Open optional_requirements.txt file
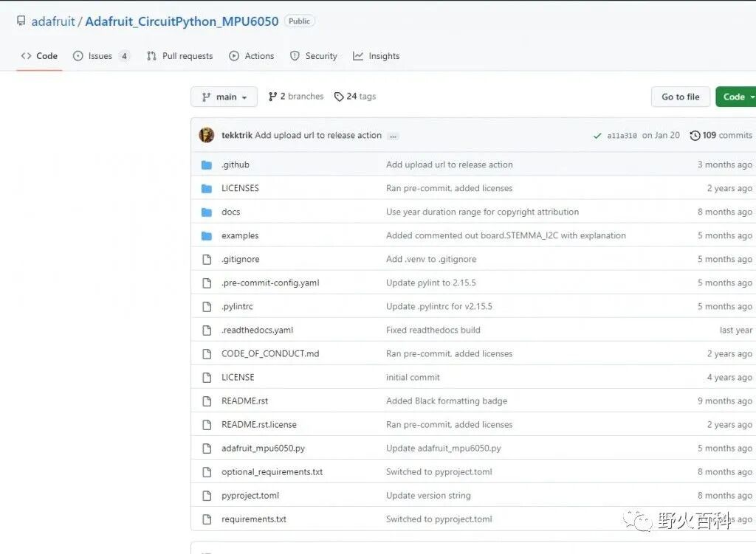 coord(272,471)
